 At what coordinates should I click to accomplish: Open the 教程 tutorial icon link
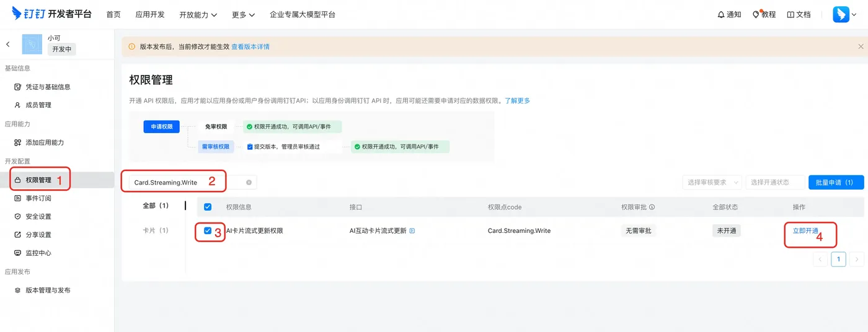click(764, 14)
